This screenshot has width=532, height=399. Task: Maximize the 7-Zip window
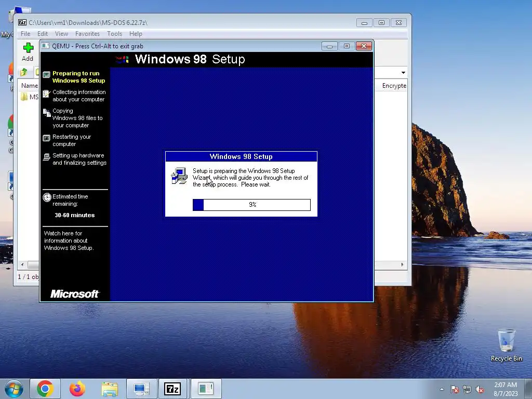pyautogui.click(x=381, y=23)
